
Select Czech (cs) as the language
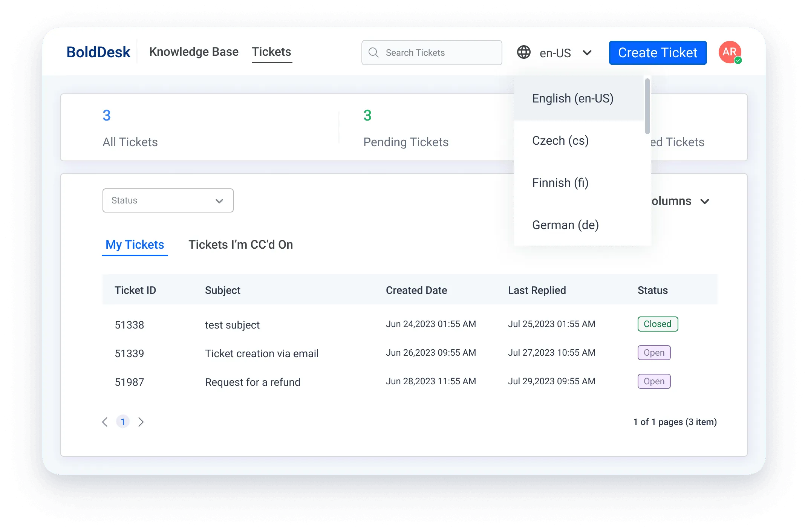(560, 140)
